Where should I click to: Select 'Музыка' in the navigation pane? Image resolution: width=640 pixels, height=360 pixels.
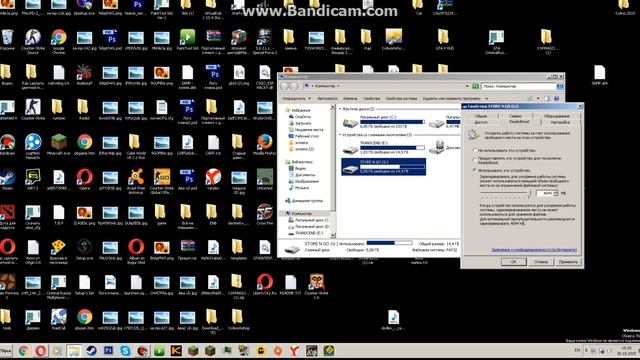click(298, 188)
